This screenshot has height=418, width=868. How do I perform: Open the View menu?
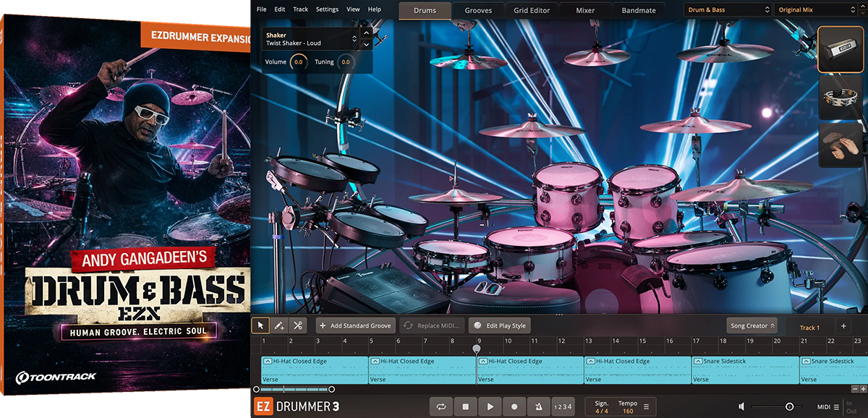click(353, 9)
